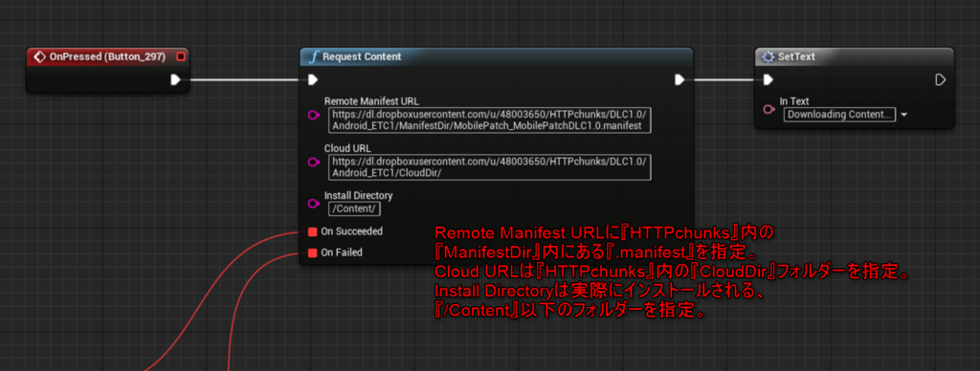This screenshot has width=980, height=371.
Task: Open the In Text dropdown arrow
Action: tap(903, 115)
